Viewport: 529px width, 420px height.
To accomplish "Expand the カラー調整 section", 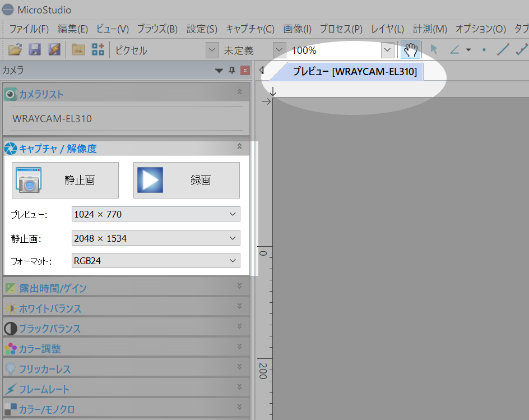I will (239, 347).
